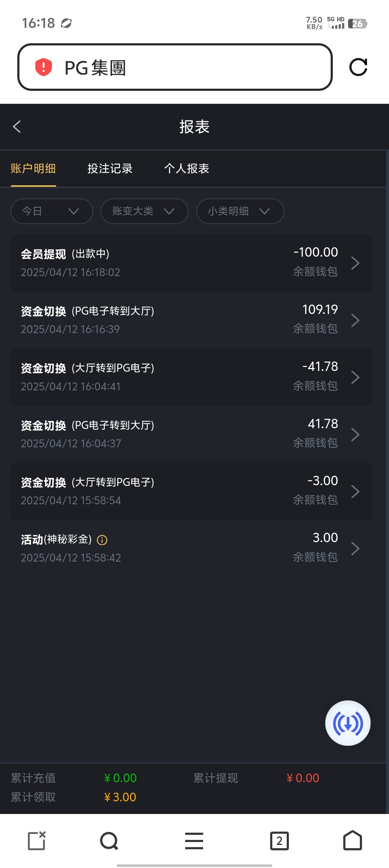Open the 小类明细 subcategory dropdown
Viewport: 389px width, 868px height.
point(240,211)
